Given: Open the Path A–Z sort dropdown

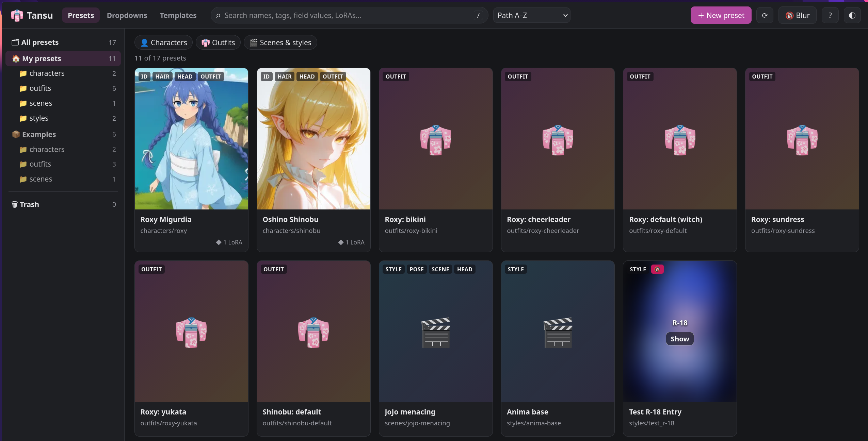Looking at the screenshot, I should click(532, 15).
